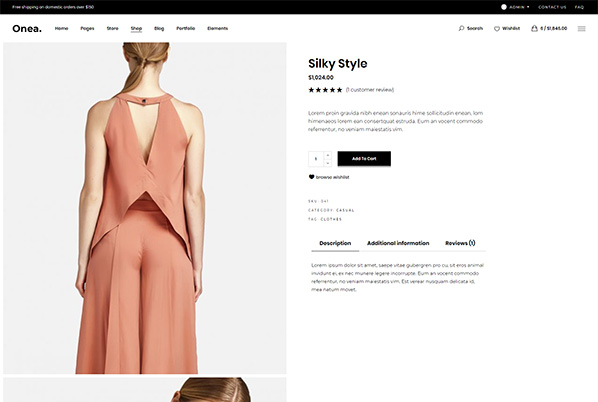Click the $1,024.00 price text

pos(321,77)
